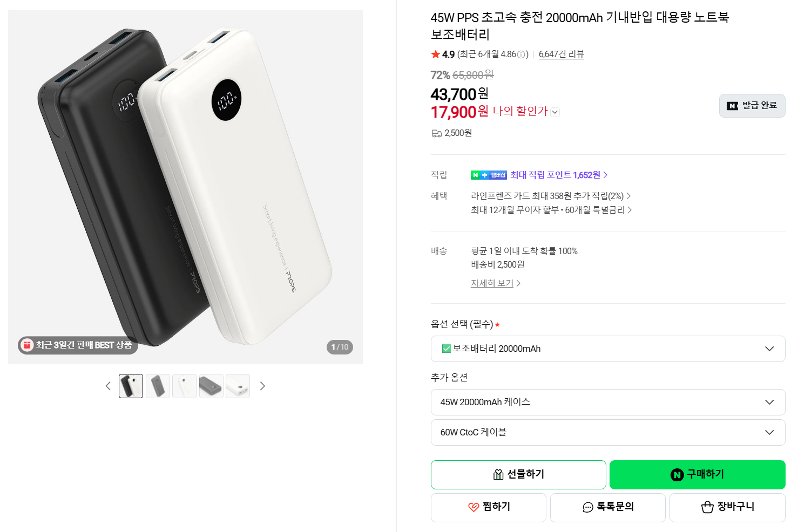Click the Naver membership badge beside 적립

coord(488,174)
